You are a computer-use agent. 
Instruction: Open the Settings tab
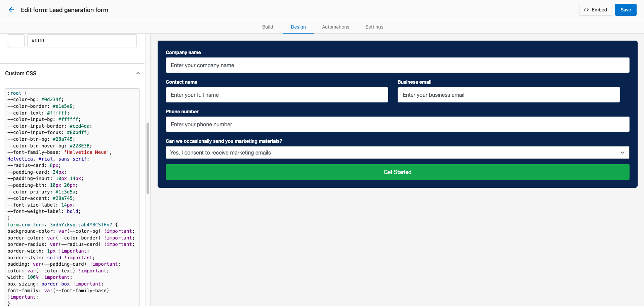tap(374, 27)
